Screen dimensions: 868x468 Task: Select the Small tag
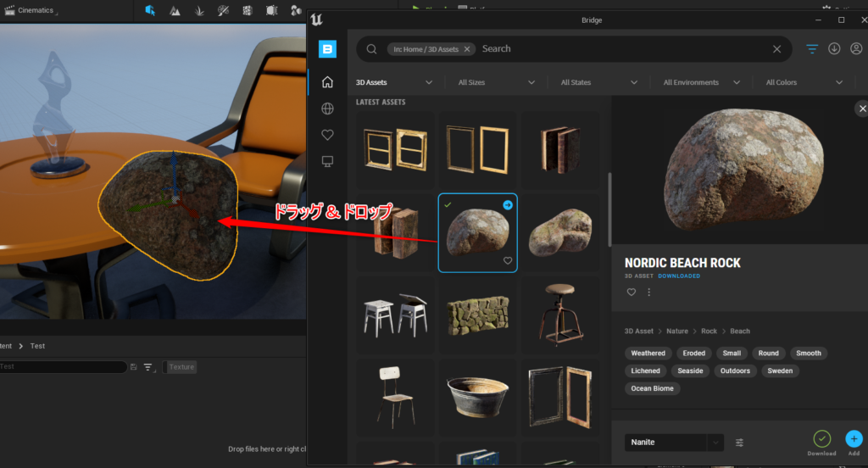tap(732, 354)
